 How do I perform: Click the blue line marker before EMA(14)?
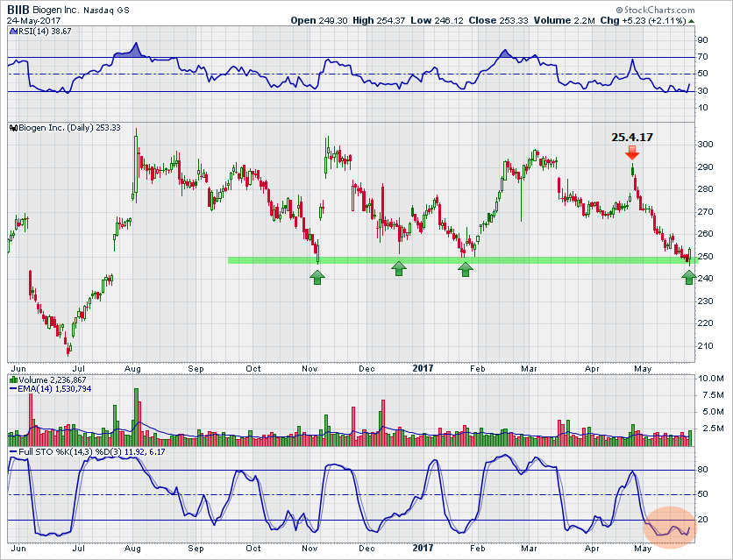pos(13,388)
